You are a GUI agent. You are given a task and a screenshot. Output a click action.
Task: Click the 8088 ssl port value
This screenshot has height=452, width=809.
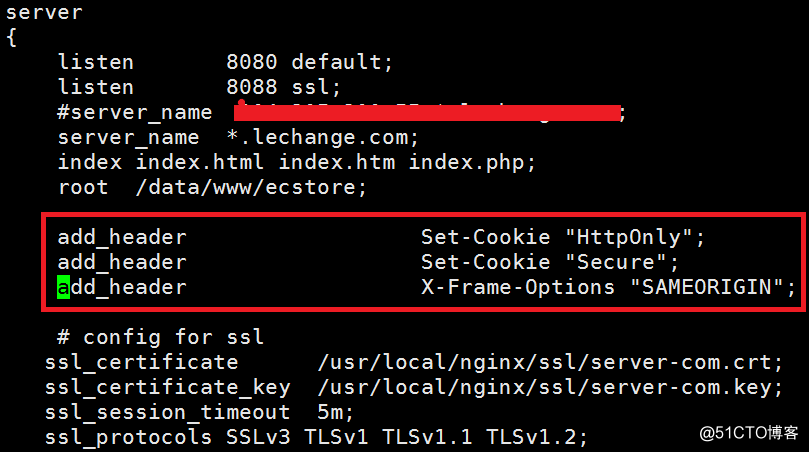252,87
